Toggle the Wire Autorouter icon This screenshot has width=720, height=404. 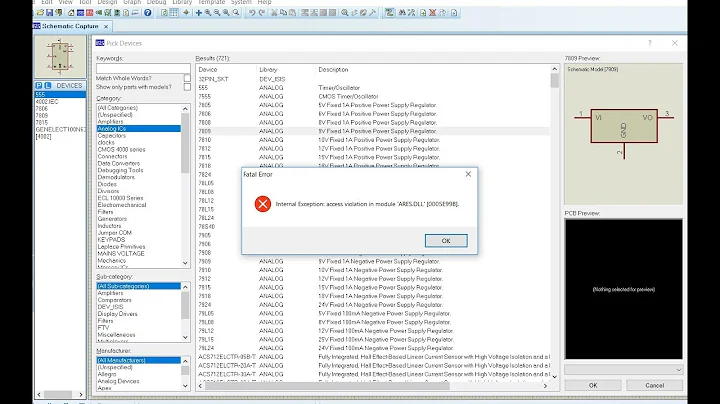click(x=389, y=13)
